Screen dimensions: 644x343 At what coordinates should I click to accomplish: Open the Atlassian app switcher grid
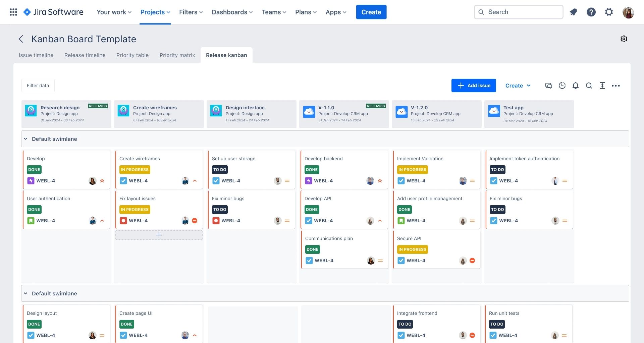click(x=13, y=12)
